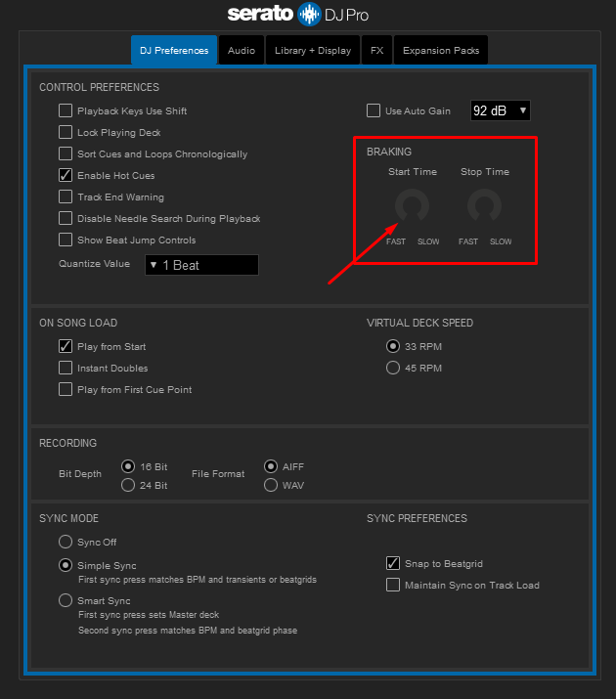The width and height of the screenshot is (616, 699).
Task: Open the Audio tab
Action: click(x=242, y=51)
